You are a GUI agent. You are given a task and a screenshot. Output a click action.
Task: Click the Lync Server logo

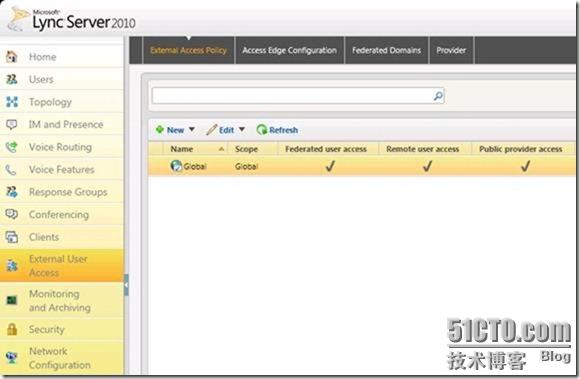72,20
